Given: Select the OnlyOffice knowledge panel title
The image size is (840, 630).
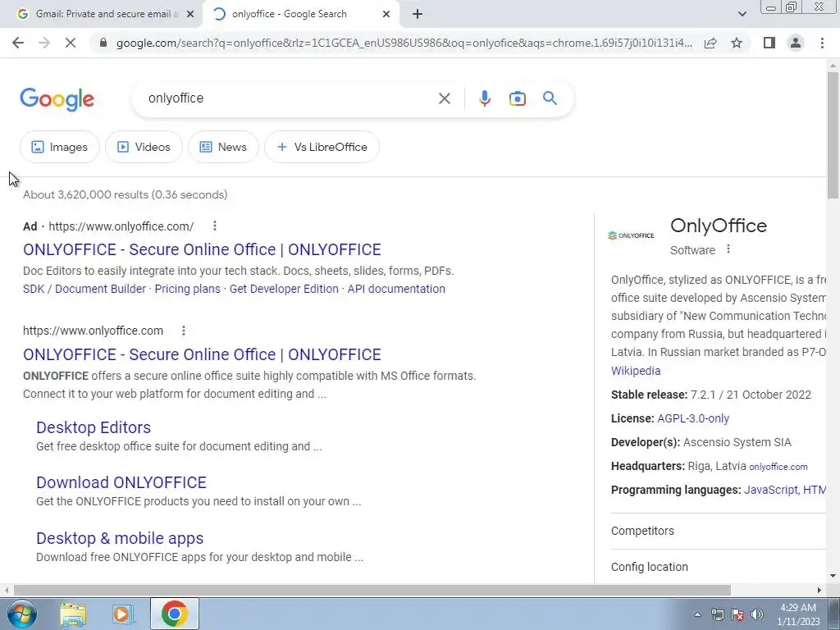Looking at the screenshot, I should (x=719, y=226).
